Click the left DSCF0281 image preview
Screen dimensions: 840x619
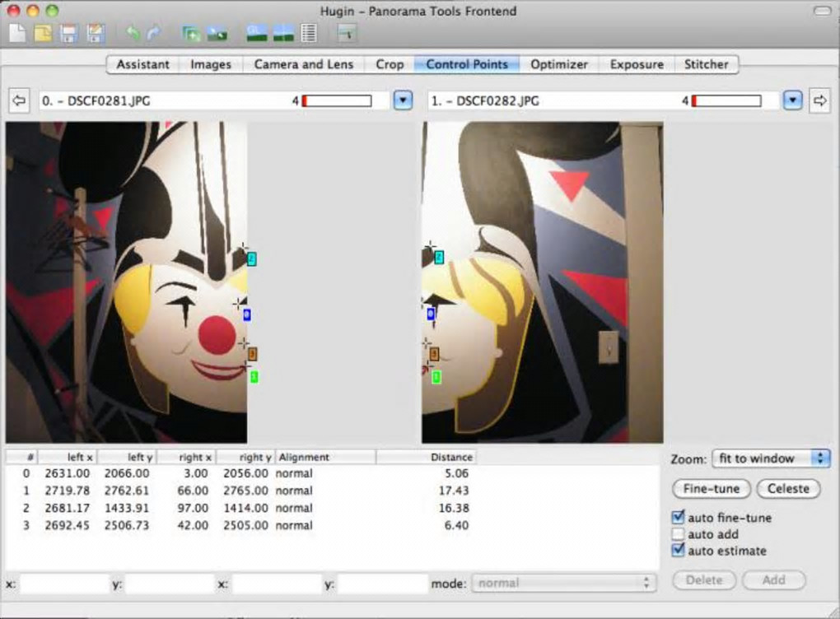(x=127, y=282)
